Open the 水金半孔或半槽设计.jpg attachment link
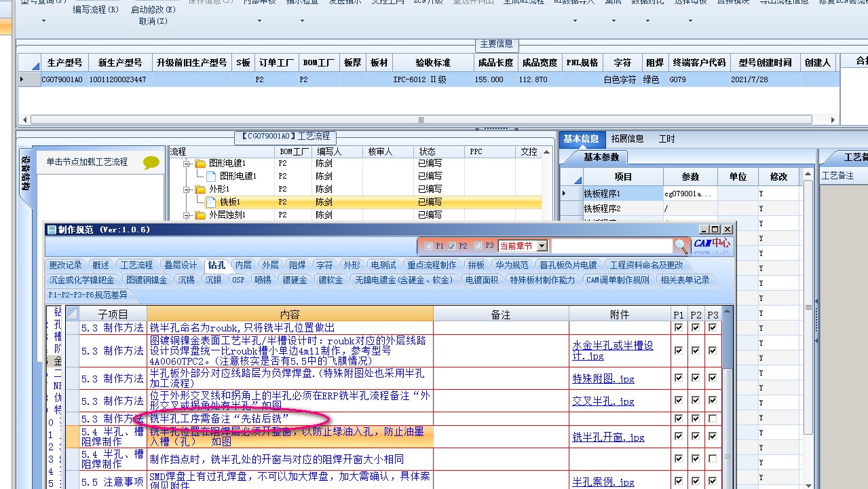The image size is (868, 489). [612, 350]
